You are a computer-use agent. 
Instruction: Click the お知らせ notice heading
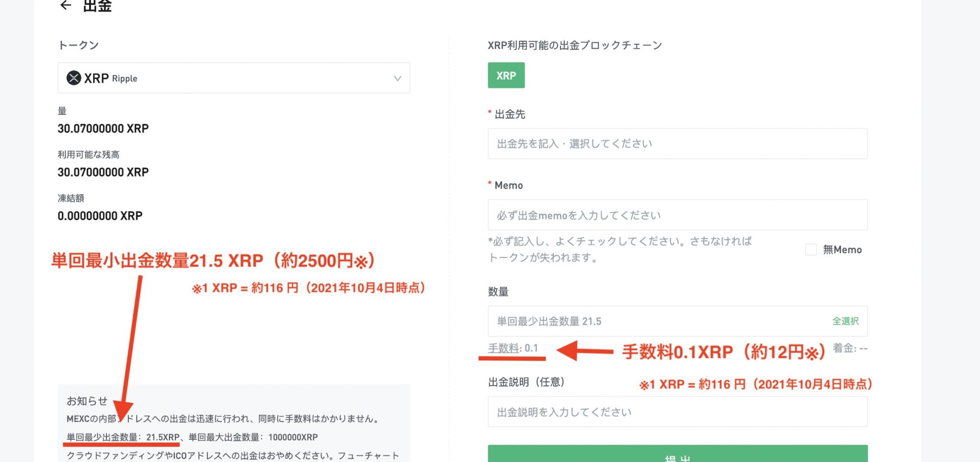tap(87, 401)
